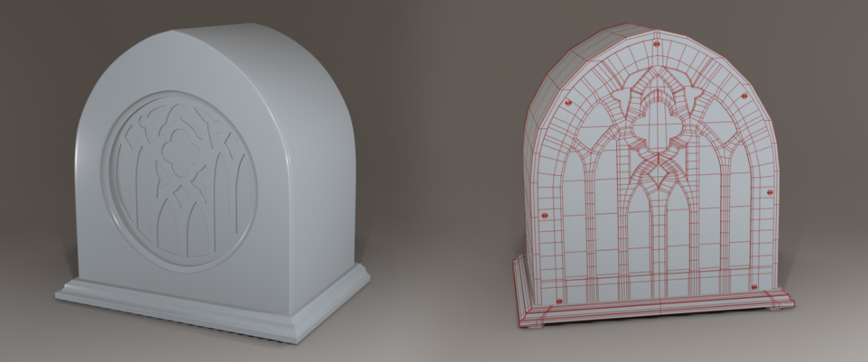This screenshot has height=362, width=868.
Task: Click the middle-left red stud on the wireframe face
Action: tap(545, 214)
